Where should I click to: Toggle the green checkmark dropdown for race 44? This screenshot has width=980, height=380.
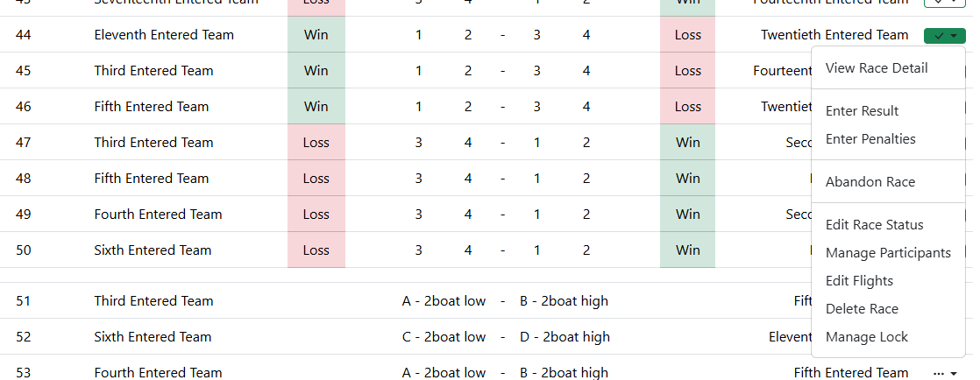point(944,36)
